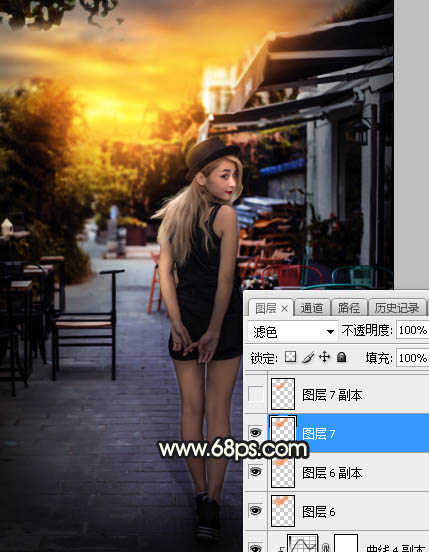The width and height of the screenshot is (429, 552).
Task: Click the 不透明度 opacity value field
Action: (412, 330)
